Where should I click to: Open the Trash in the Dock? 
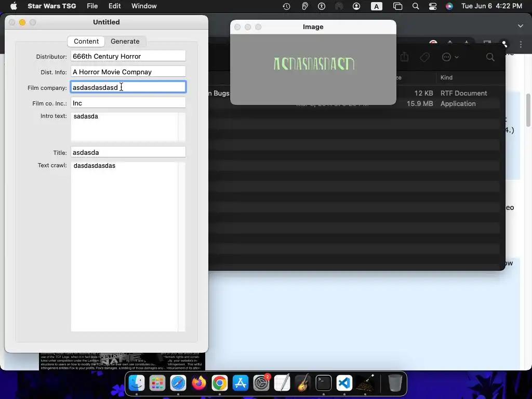pyautogui.click(x=395, y=383)
